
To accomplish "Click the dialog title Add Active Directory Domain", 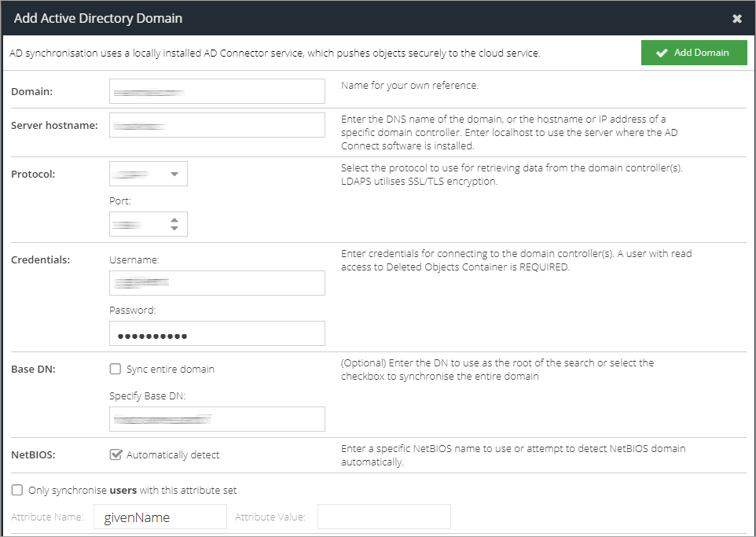I will pyautogui.click(x=99, y=18).
